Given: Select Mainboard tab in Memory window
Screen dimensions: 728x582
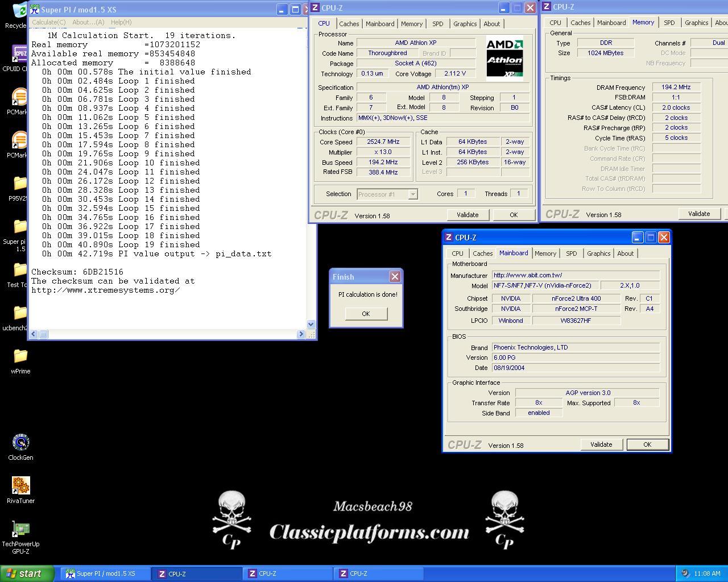Looking at the screenshot, I should 611,23.
